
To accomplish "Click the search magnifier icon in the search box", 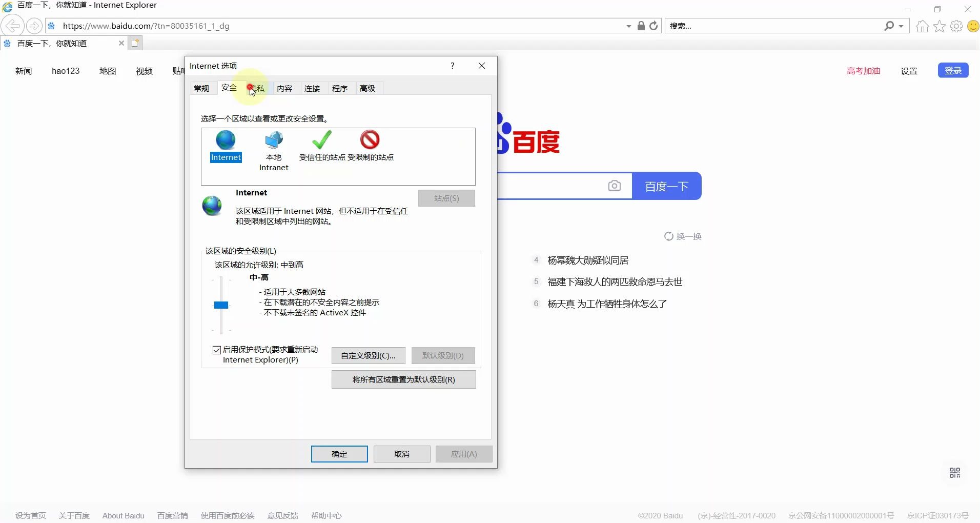I will coord(889,26).
